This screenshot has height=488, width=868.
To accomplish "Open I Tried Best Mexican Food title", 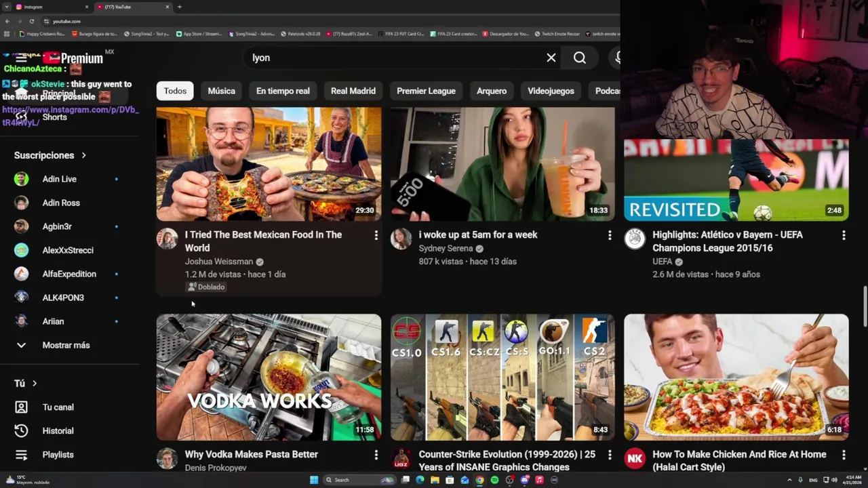I will pyautogui.click(x=264, y=241).
